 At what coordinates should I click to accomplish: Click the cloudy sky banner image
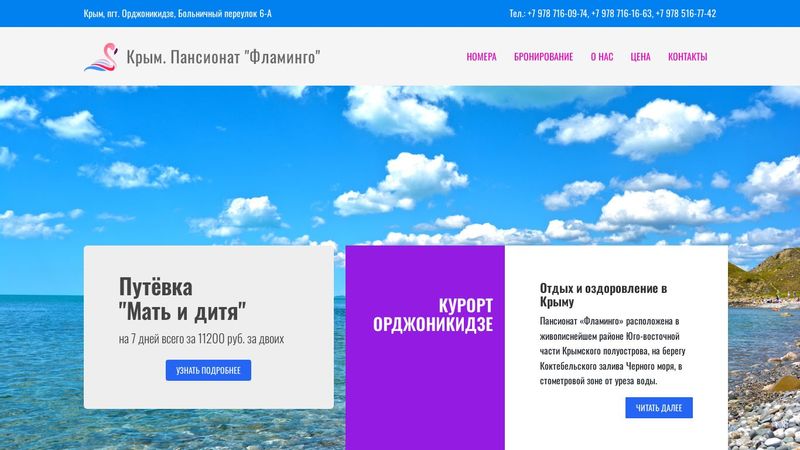click(400, 163)
